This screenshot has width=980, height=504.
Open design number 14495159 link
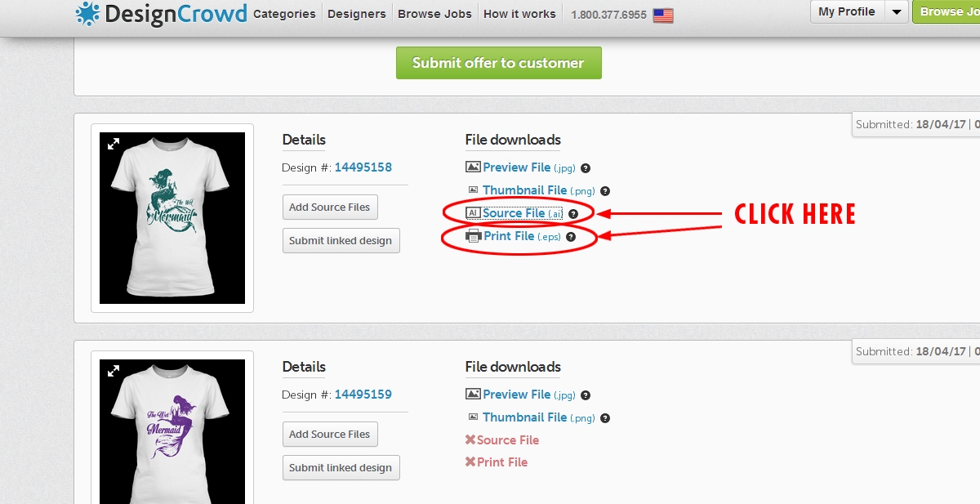(x=363, y=395)
